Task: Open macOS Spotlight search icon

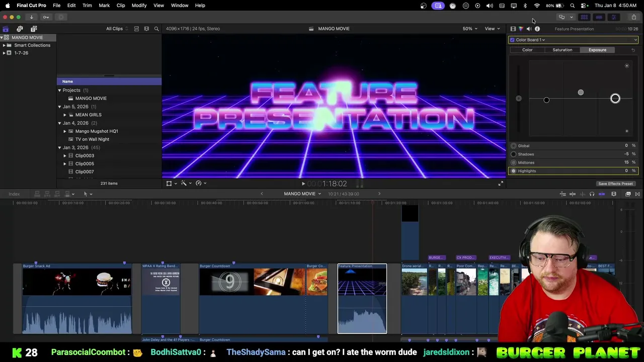Action: pyautogui.click(x=573, y=6)
